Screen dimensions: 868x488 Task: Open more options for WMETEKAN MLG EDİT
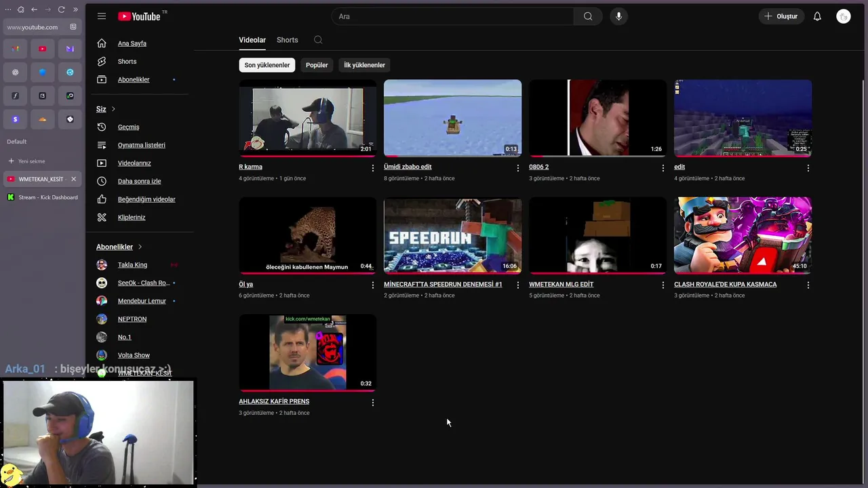[663, 285]
